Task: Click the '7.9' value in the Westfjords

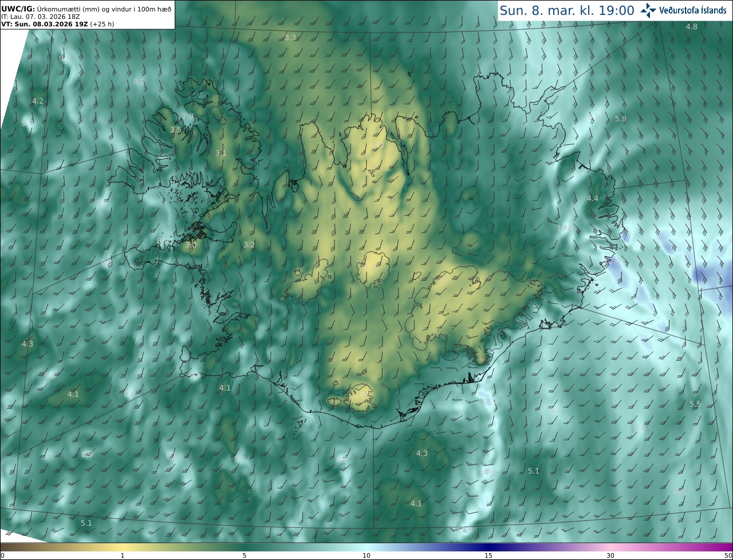Action: pyautogui.click(x=188, y=117)
